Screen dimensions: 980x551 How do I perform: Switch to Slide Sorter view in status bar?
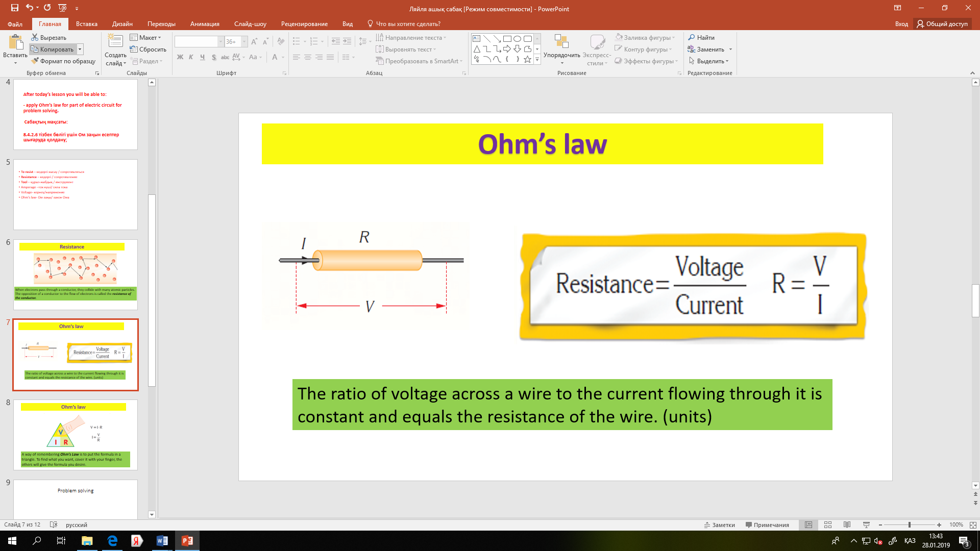(828, 524)
